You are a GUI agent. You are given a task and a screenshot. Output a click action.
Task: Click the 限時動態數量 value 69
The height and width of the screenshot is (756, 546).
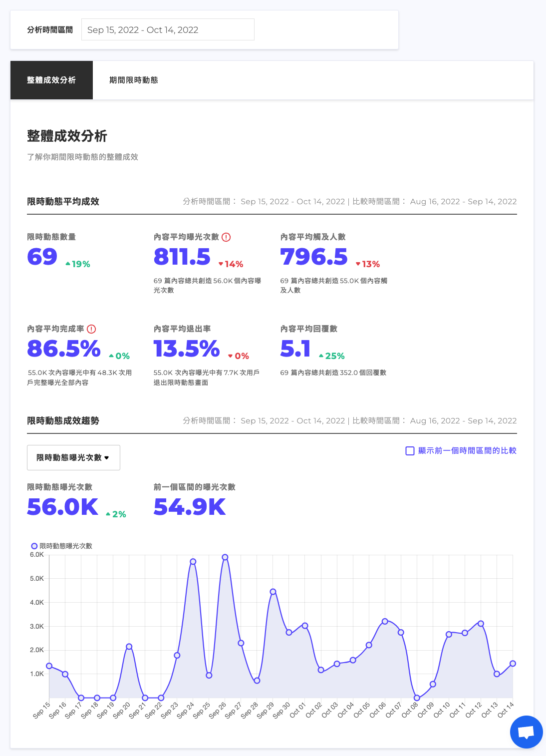[x=42, y=257]
